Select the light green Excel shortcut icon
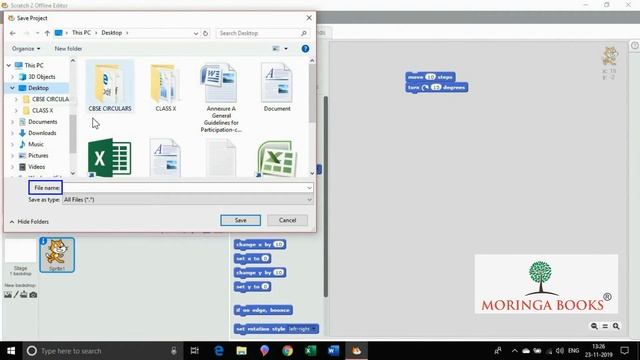The height and width of the screenshot is (360, 640). pos(277,159)
